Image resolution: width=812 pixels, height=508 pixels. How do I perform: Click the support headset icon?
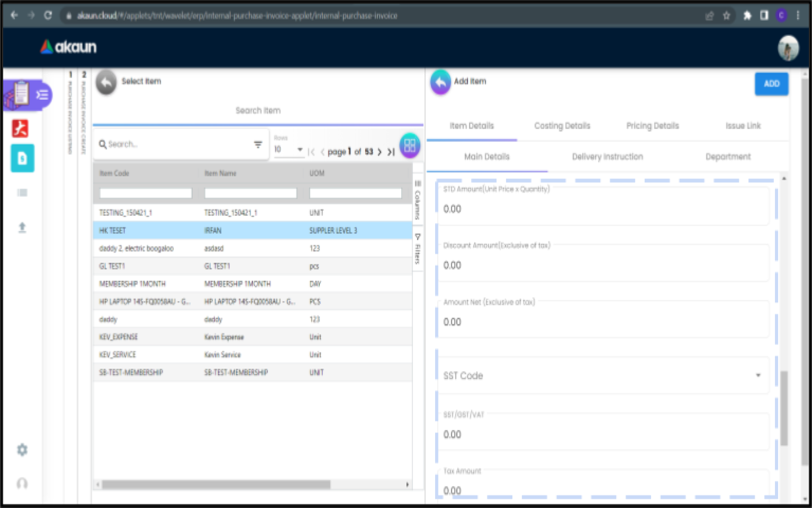[22, 483]
